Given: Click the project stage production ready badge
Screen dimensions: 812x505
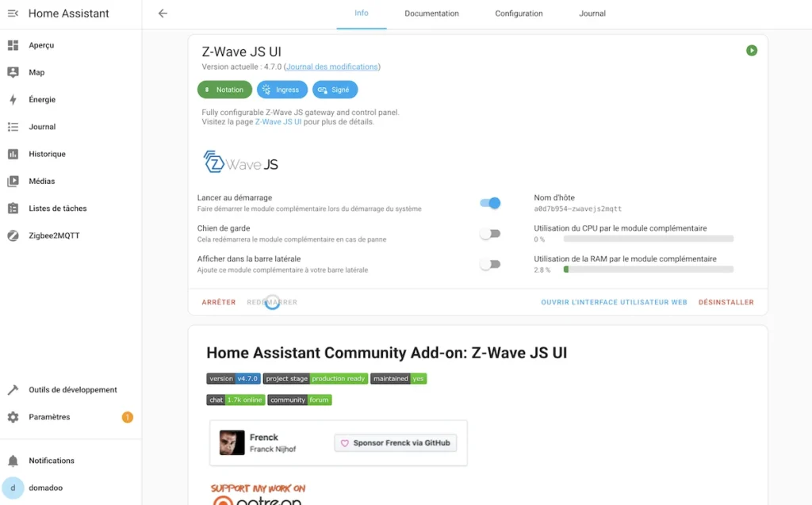Looking at the screenshot, I should click(316, 379).
